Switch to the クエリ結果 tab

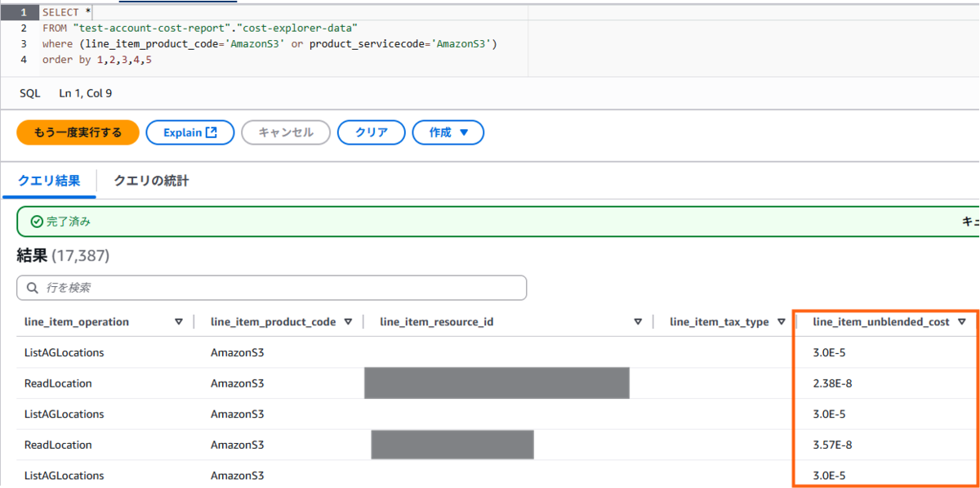click(x=49, y=181)
